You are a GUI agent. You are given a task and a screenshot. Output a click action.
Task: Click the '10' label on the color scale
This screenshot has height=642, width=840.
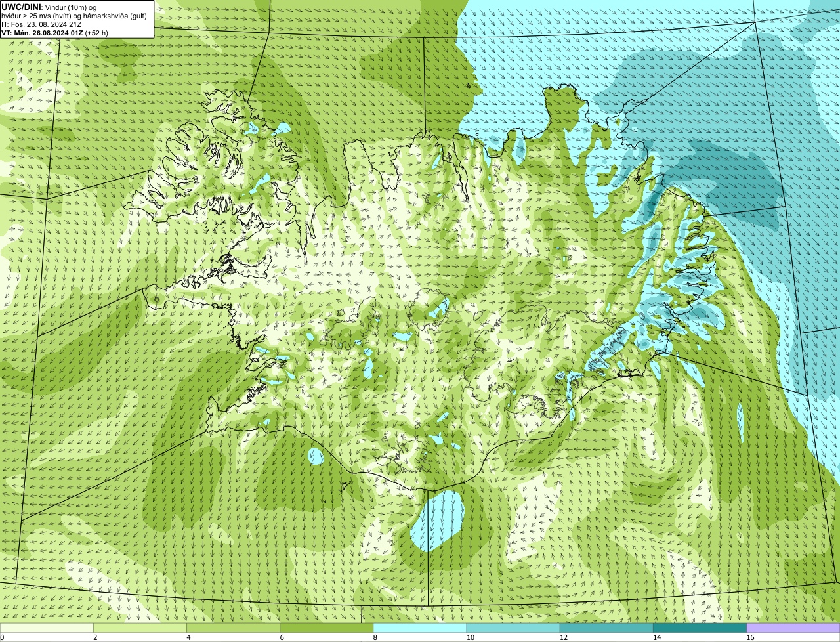471,637
